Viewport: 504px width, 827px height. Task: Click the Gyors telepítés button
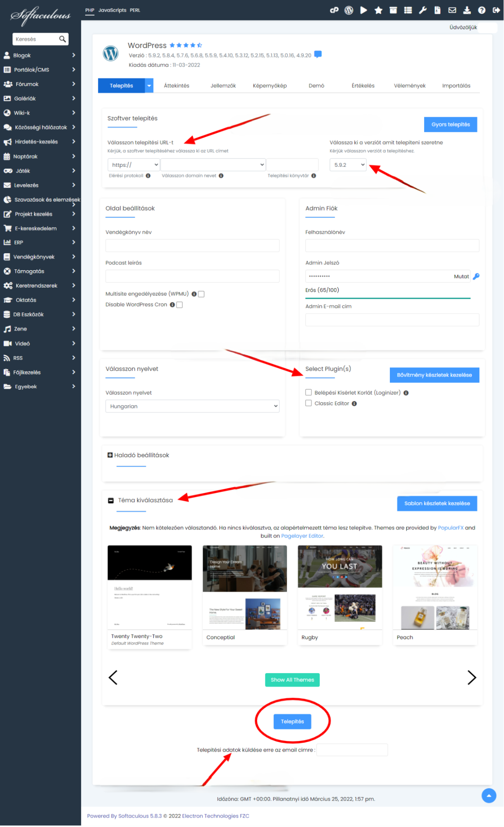tap(451, 125)
